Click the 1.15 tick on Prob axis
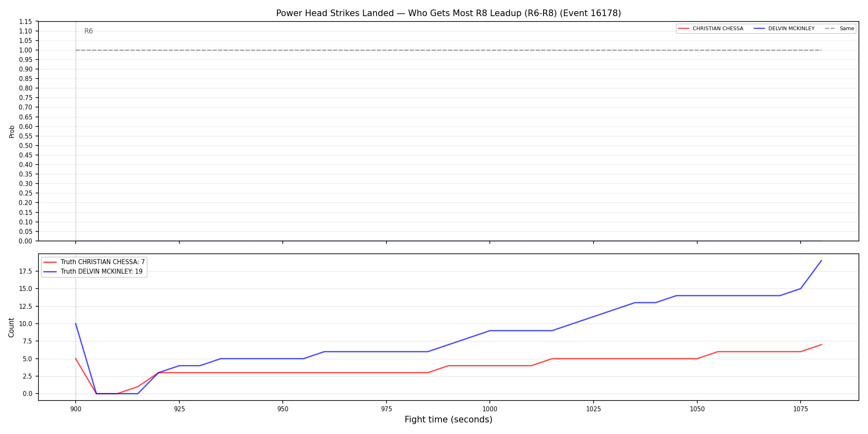868x434 pixels. [26, 21]
